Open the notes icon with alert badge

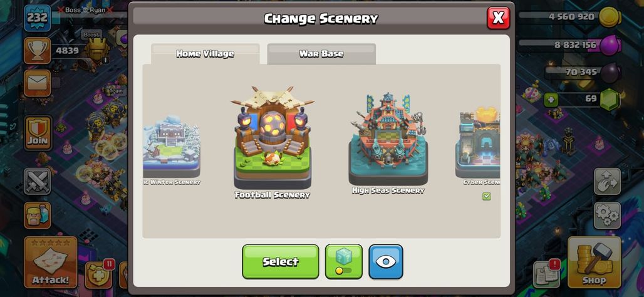click(x=547, y=273)
